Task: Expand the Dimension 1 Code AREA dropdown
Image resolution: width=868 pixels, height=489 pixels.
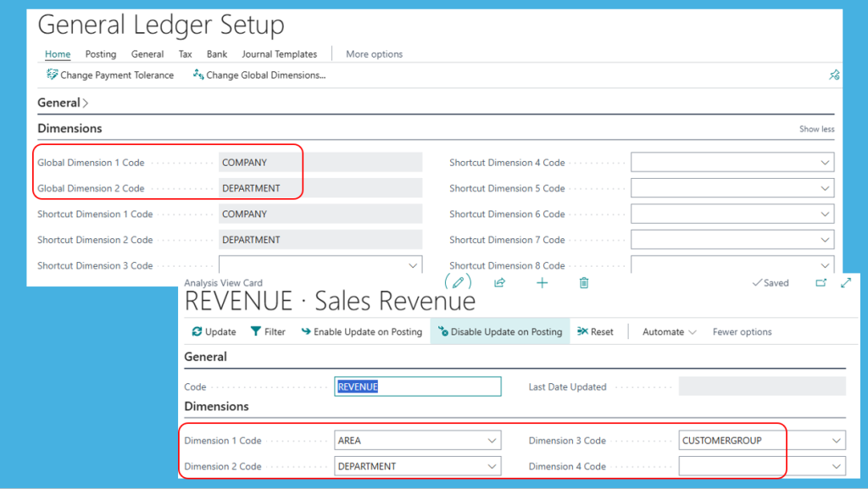Action: pos(492,441)
